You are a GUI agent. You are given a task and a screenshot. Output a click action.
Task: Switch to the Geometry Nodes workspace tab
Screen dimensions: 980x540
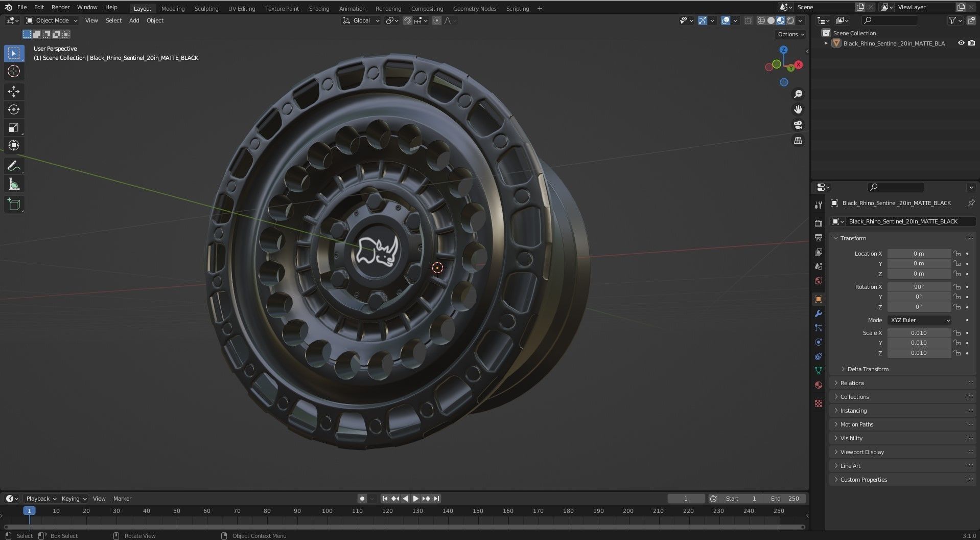(x=474, y=8)
